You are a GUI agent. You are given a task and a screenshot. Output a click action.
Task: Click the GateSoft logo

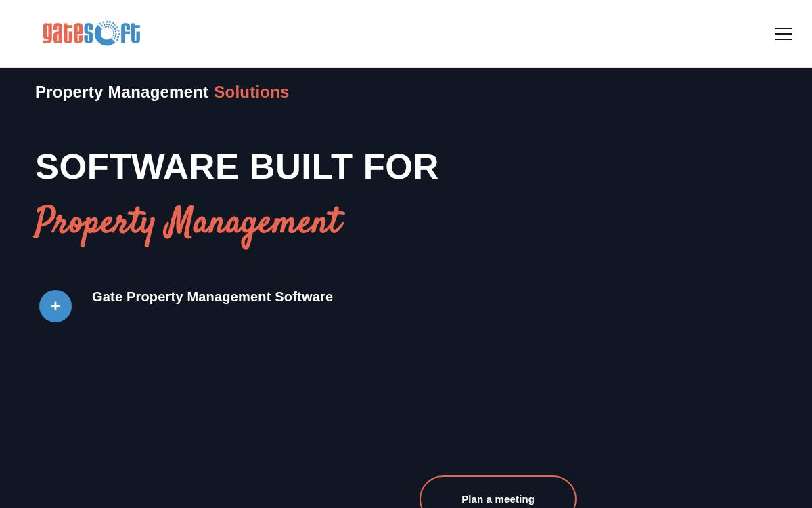pyautogui.click(x=91, y=33)
